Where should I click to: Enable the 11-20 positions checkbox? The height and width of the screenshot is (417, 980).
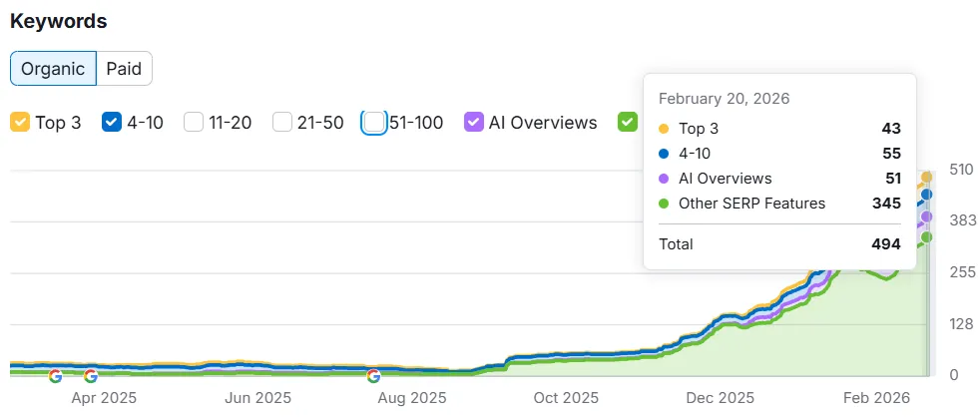click(x=194, y=123)
